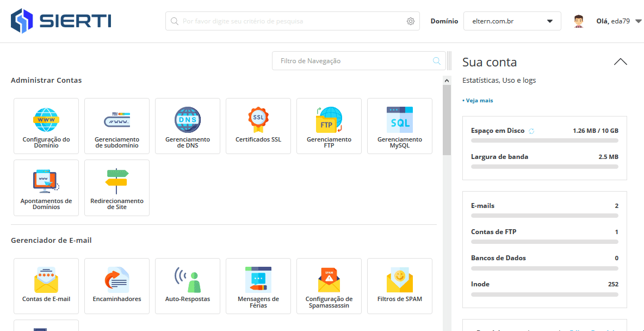The height and width of the screenshot is (331, 644).
Task: Open Gerenciamento FTP tile
Action: coord(329,126)
